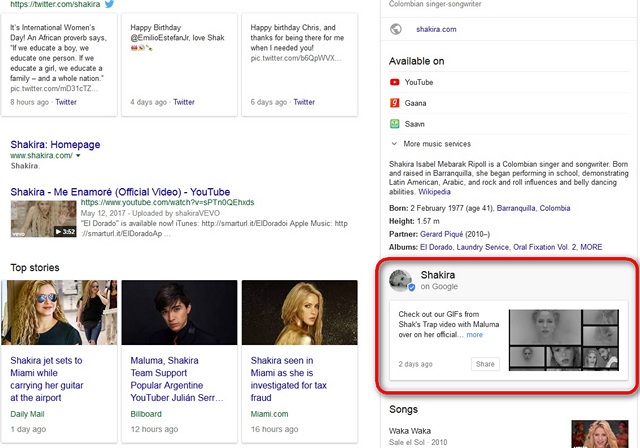Expand the post text with 'more'
The image size is (640, 448).
pos(474,335)
